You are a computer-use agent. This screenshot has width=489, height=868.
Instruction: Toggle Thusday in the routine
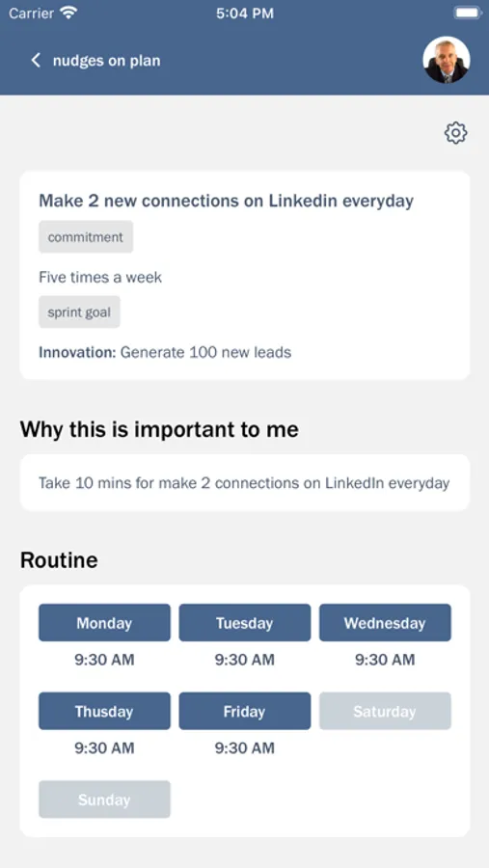click(105, 711)
